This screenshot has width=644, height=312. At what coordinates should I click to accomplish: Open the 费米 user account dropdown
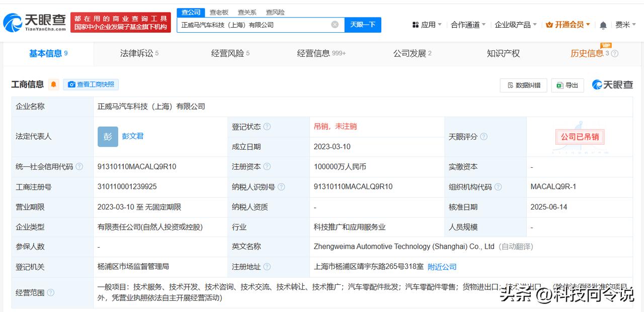(626, 25)
